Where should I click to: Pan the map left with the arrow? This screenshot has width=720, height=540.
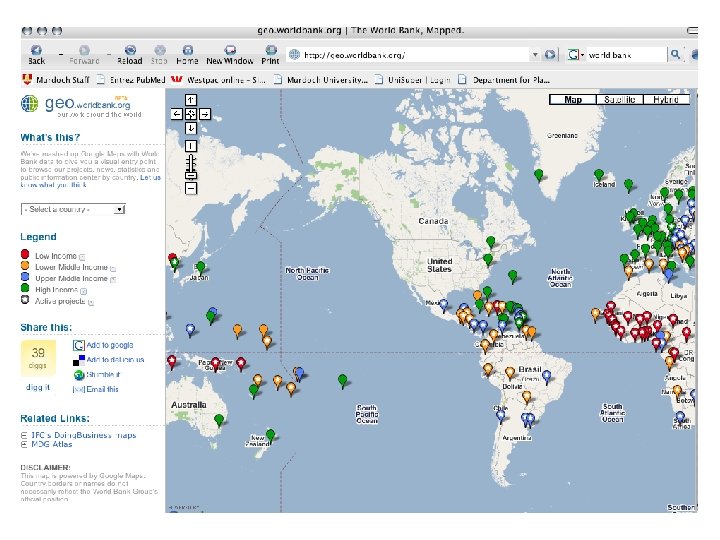pos(177,114)
